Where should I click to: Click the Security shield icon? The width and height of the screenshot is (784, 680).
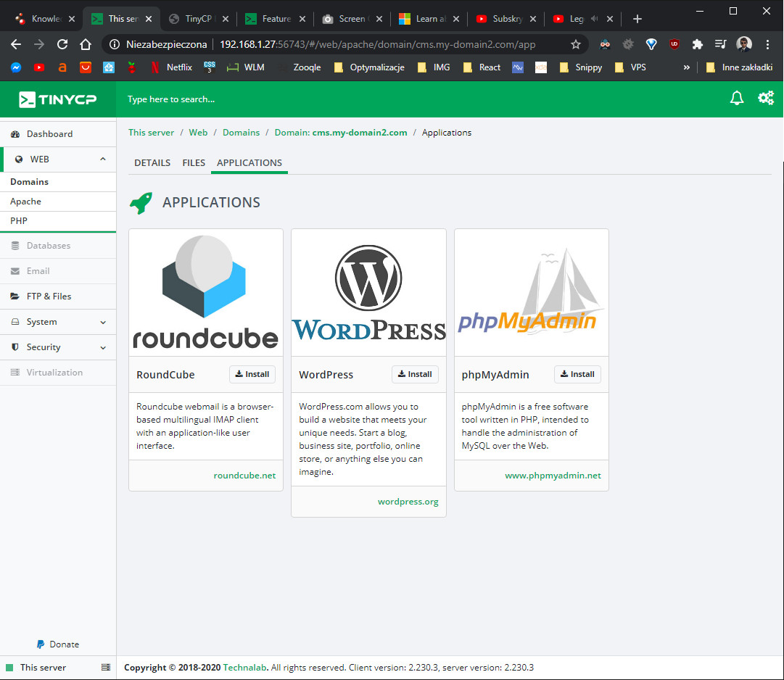point(15,347)
